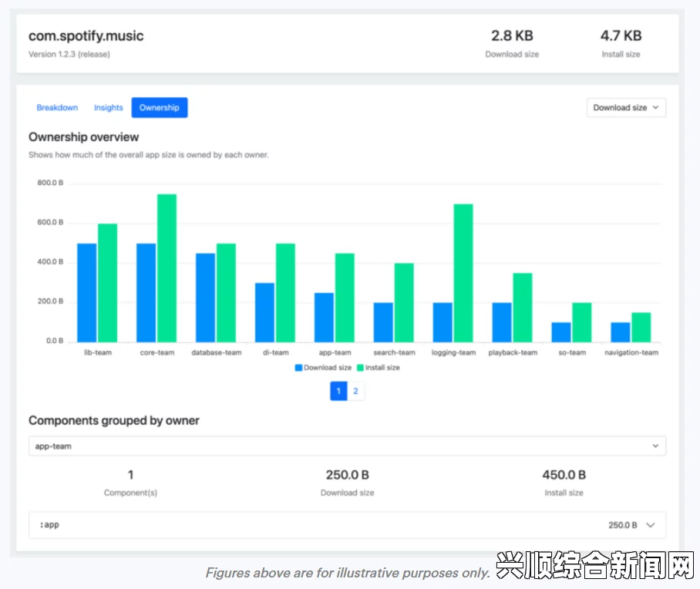
Task: Click the di-team axis label
Action: 276,353
